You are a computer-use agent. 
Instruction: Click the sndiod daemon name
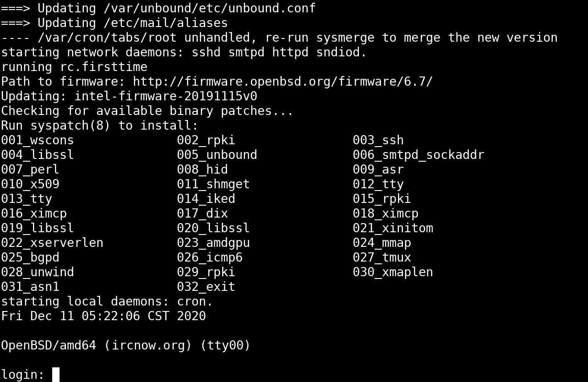pos(338,52)
